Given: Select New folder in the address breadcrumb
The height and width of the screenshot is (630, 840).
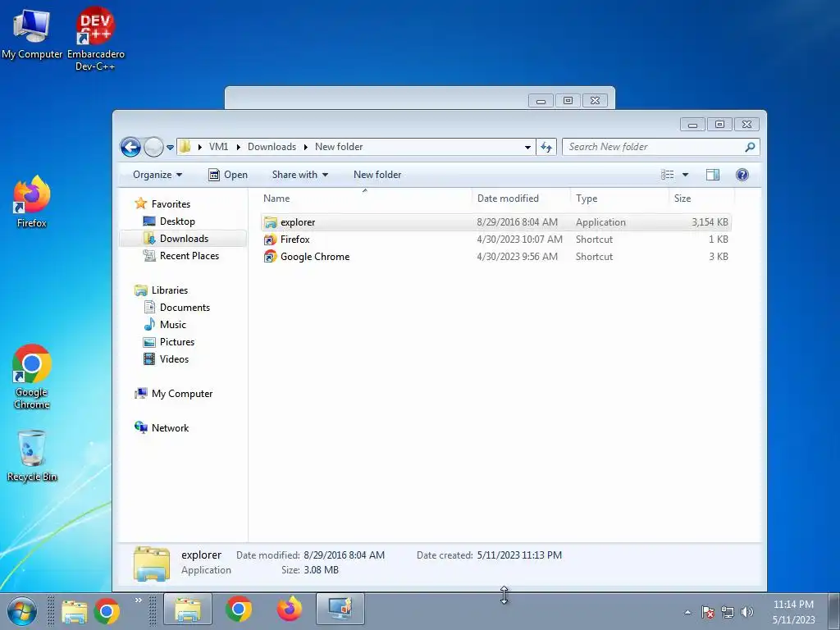Looking at the screenshot, I should pos(339,147).
